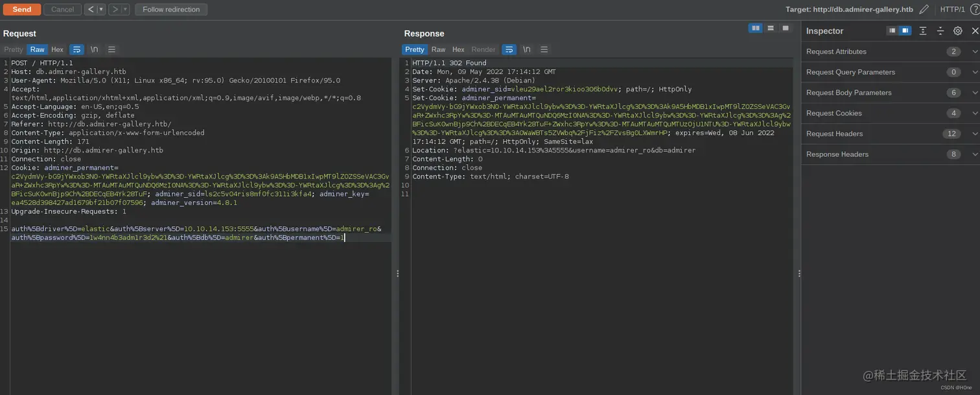The height and width of the screenshot is (395, 980).
Task: Switch Response view to Hex tab
Action: click(x=458, y=49)
